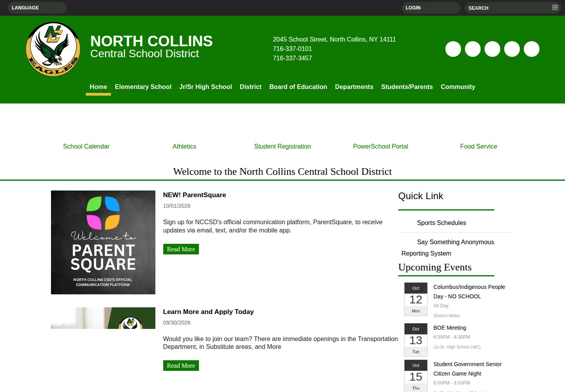
Task: Click the Quick Link heading
Action: pyautogui.click(x=421, y=196)
